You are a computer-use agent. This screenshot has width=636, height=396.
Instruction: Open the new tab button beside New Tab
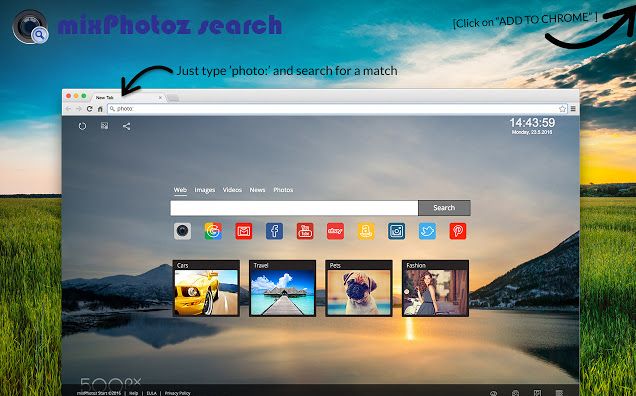click(173, 98)
